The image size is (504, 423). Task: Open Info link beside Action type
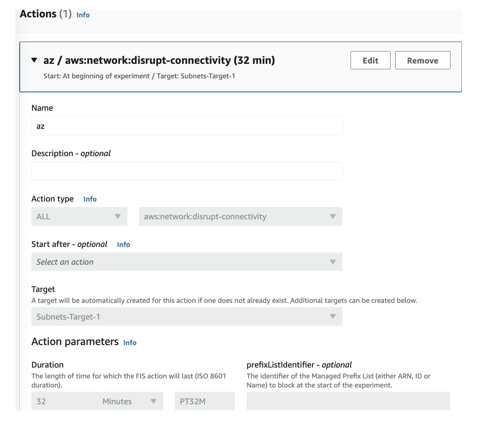click(90, 199)
